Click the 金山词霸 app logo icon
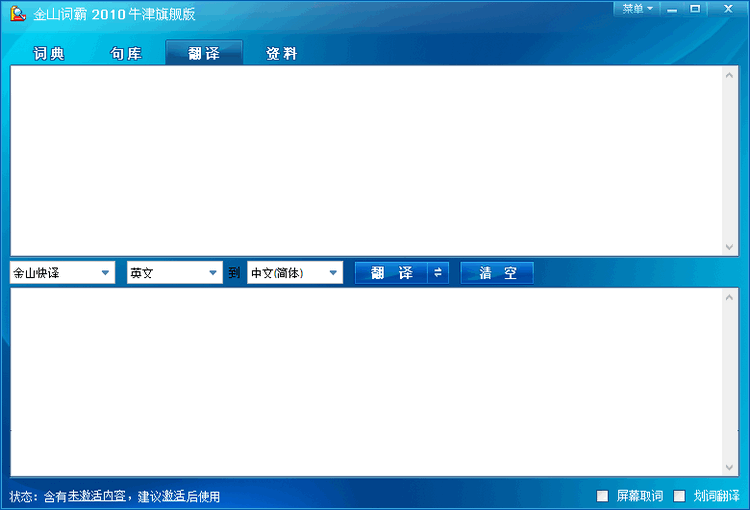 pos(18,13)
